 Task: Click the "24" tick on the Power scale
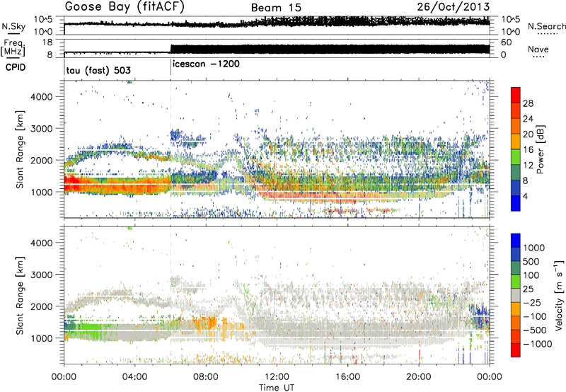coord(528,119)
